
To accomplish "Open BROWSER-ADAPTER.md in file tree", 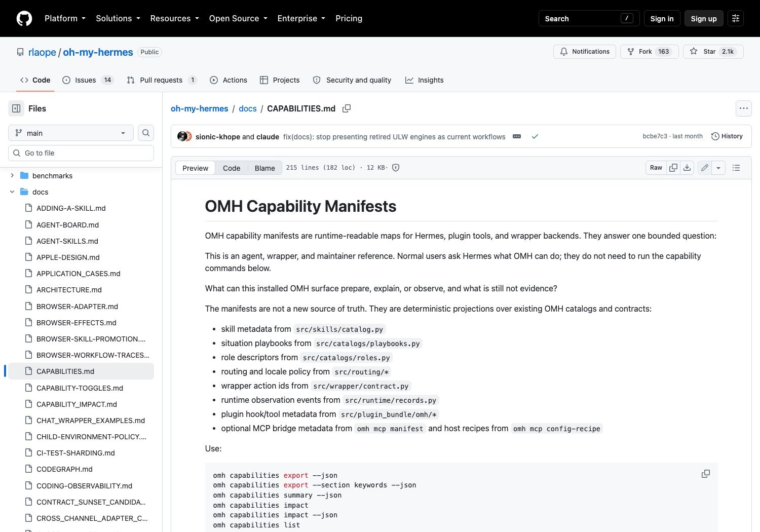I will tap(77, 307).
